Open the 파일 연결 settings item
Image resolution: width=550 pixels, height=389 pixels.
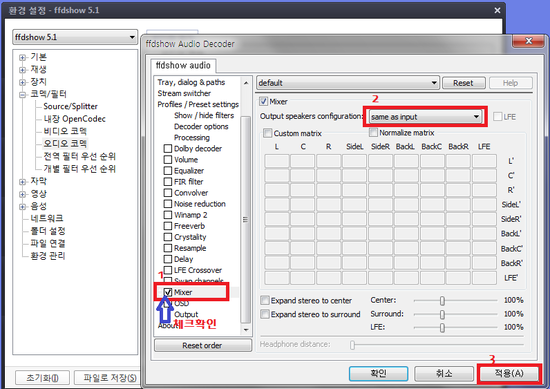(x=48, y=243)
